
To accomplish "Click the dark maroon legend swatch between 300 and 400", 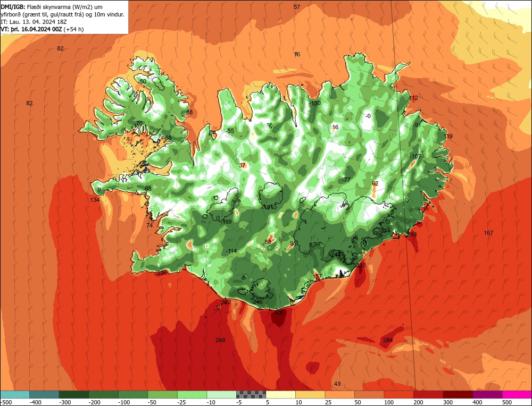I will pyautogui.click(x=458, y=394).
